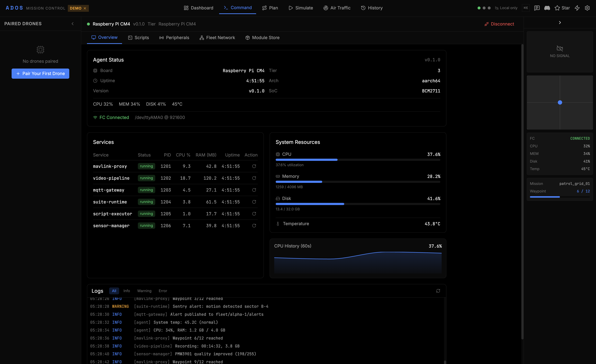Viewport: 596px width, 364px height.
Task: Click the lightning bolt icon
Action: [577, 8]
